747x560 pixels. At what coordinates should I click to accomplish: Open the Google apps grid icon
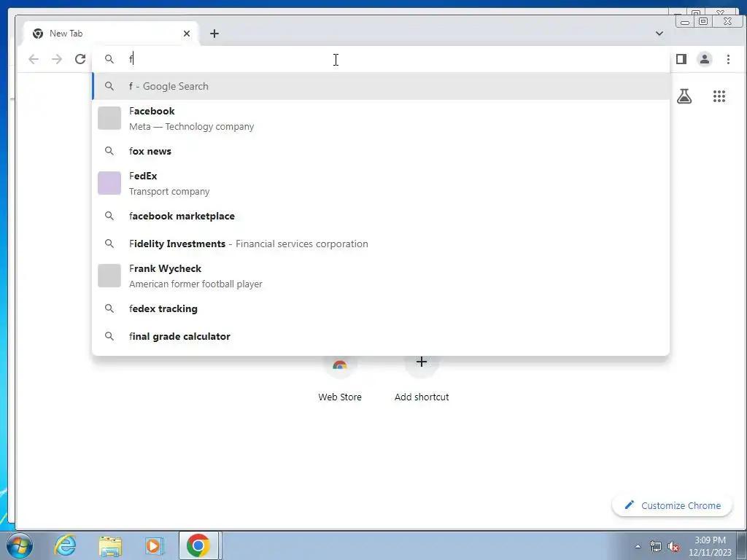click(719, 96)
